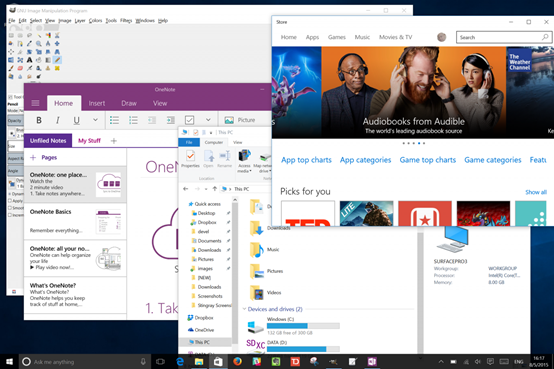Select the Paintbrush tool in GIMP toolbox
The width and height of the screenshot is (554, 369).
11,68
